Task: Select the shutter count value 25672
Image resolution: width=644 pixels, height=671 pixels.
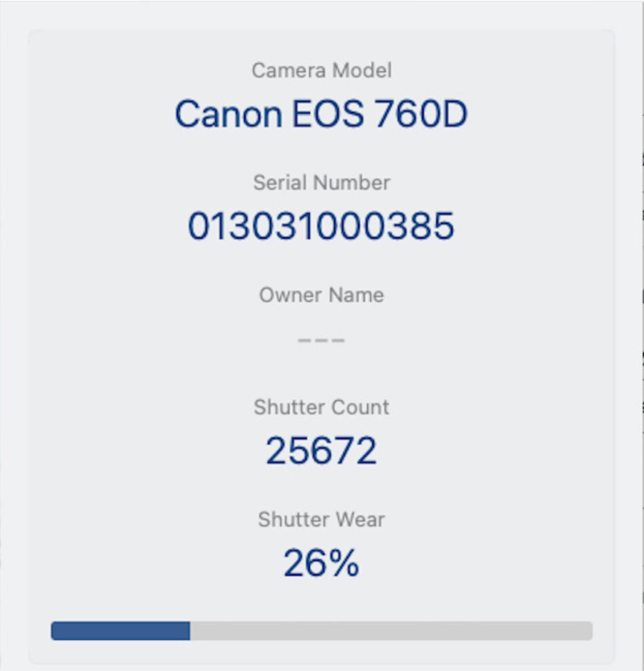Action: (321, 451)
